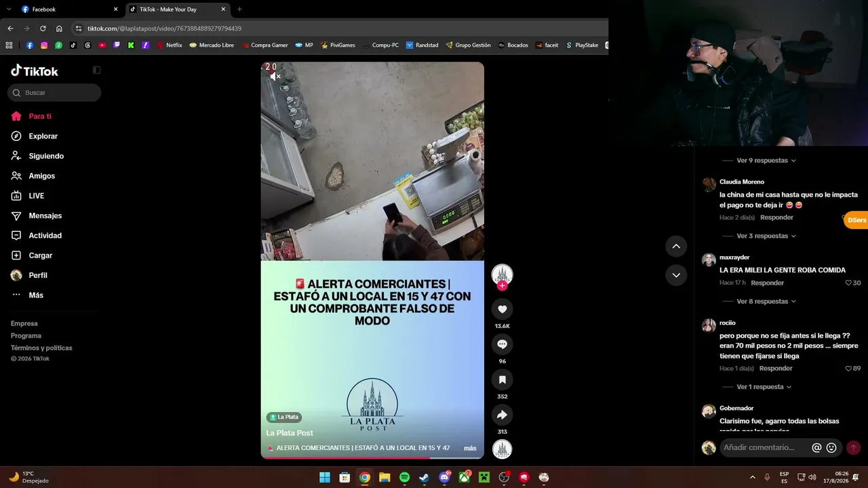Like maxrayder's comment with 30 likes
Viewport: 868px width, 488px height.
tap(848, 283)
